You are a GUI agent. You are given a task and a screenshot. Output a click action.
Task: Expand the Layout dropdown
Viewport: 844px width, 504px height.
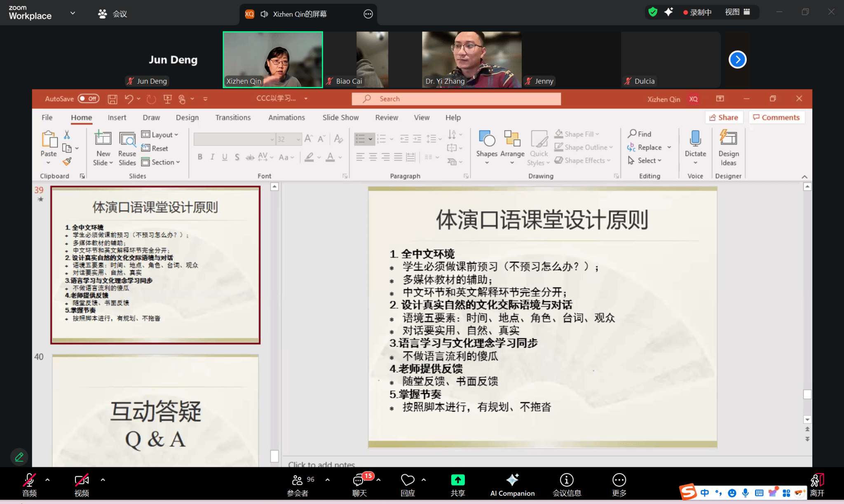[x=160, y=135]
